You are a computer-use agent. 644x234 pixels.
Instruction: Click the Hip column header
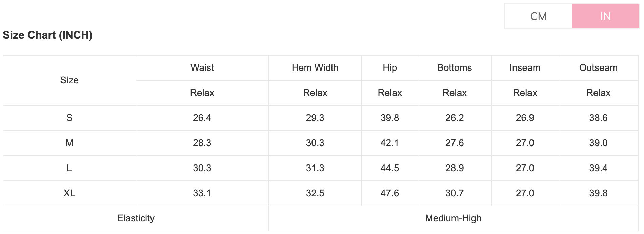(x=389, y=68)
